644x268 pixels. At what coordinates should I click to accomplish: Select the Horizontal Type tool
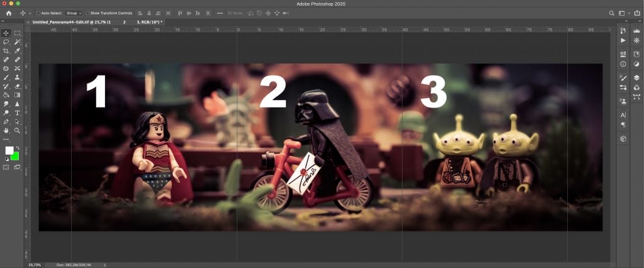17,113
